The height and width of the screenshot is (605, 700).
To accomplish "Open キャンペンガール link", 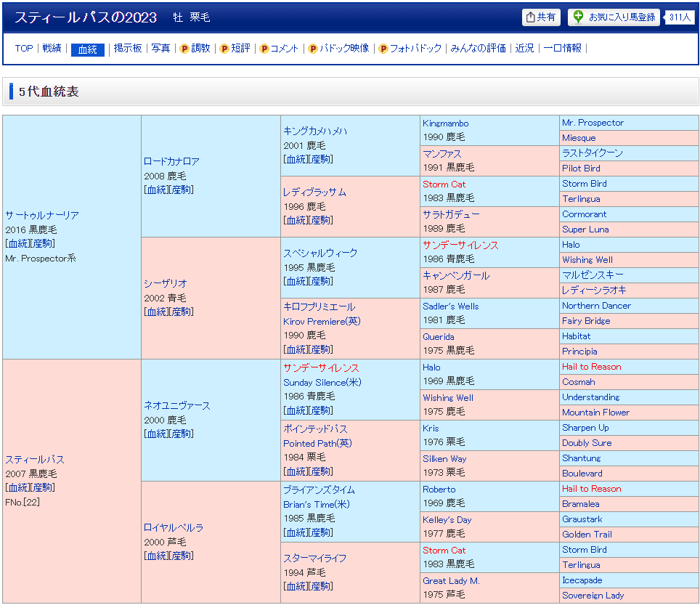I will coord(456,275).
